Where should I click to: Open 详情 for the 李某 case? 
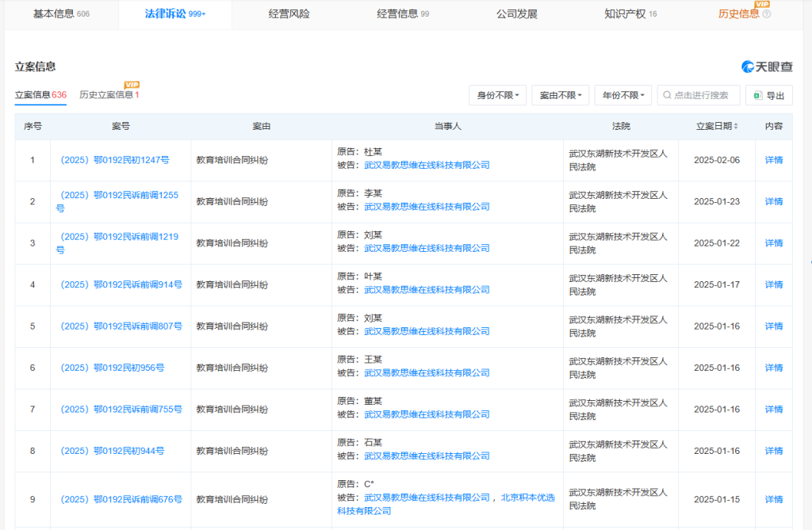774,201
